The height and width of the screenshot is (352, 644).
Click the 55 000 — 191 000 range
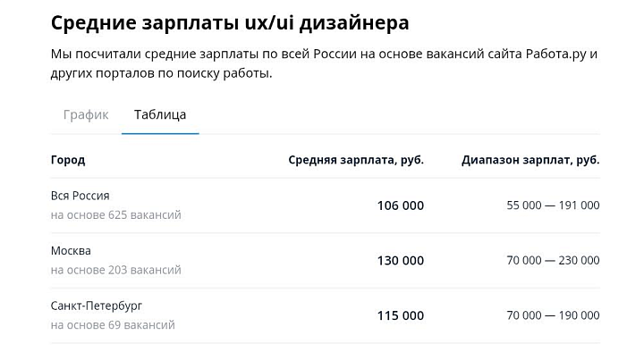(554, 205)
